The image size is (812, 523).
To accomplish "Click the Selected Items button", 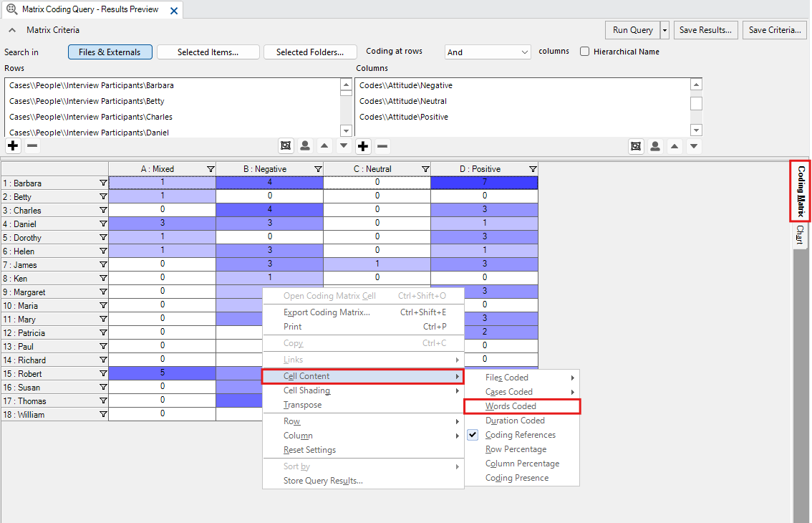I will pyautogui.click(x=208, y=52).
